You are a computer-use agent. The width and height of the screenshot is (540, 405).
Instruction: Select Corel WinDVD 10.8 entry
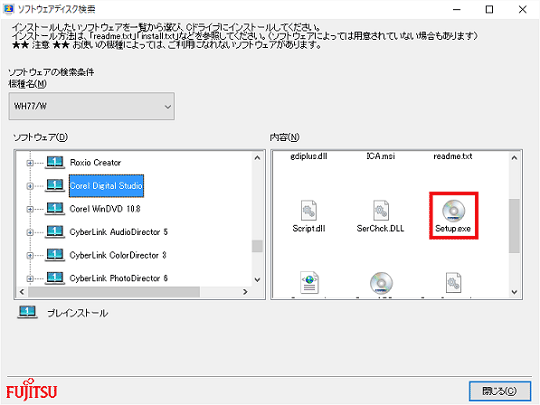(x=105, y=209)
